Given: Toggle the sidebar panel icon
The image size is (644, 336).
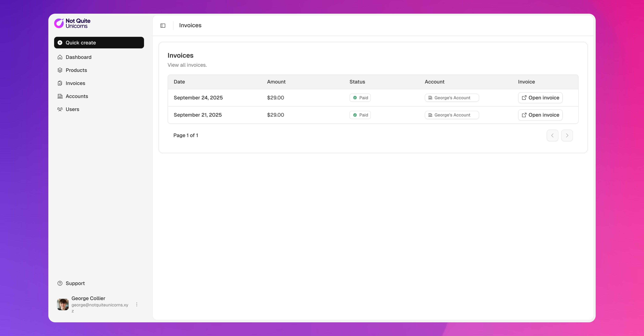Looking at the screenshot, I should pyautogui.click(x=163, y=26).
